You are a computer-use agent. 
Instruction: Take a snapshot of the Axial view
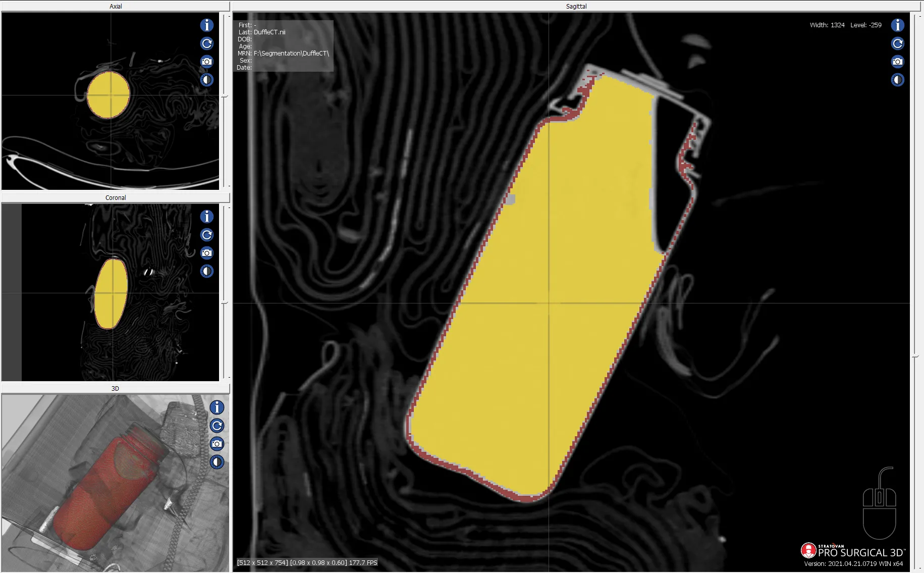[207, 62]
